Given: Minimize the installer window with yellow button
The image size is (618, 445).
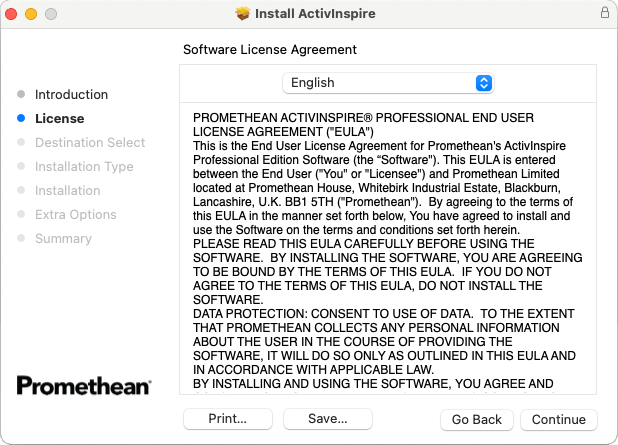Looking at the screenshot, I should (31, 14).
